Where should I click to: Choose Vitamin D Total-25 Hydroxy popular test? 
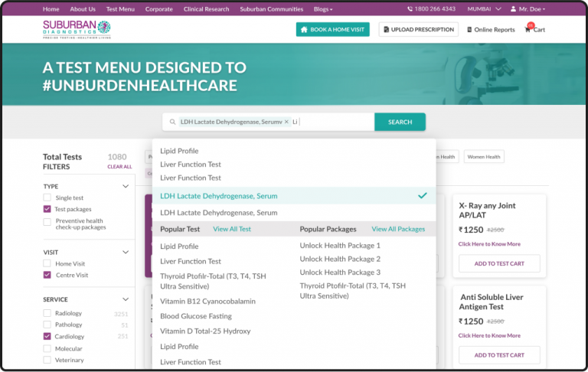pos(205,331)
